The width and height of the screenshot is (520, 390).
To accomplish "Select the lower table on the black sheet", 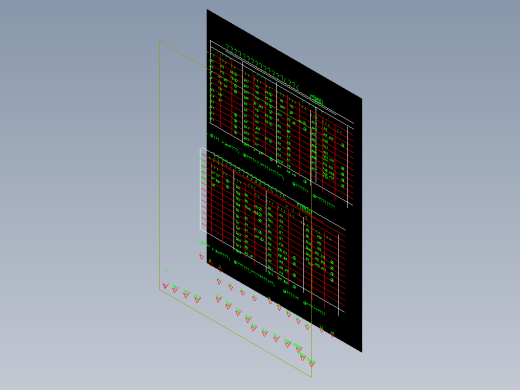I will pyautogui.click(x=273, y=231).
